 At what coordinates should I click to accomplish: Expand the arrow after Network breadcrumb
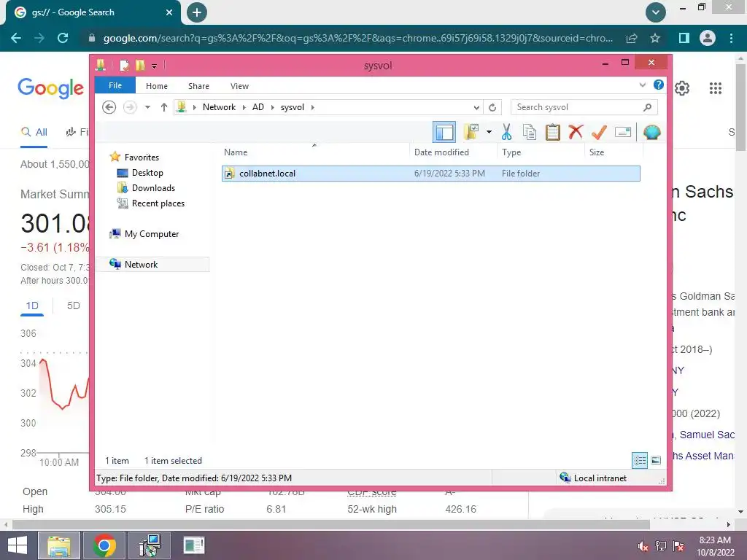[x=244, y=108]
